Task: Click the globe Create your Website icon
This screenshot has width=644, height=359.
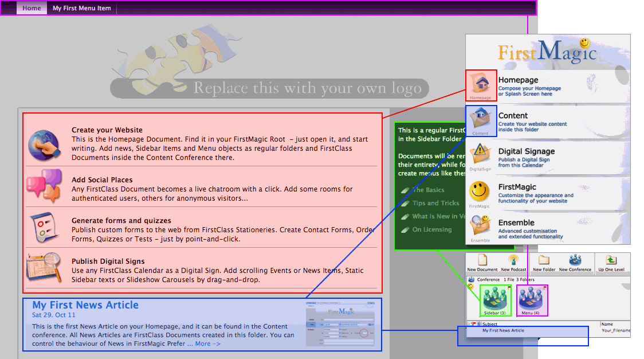Action: pyautogui.click(x=44, y=145)
